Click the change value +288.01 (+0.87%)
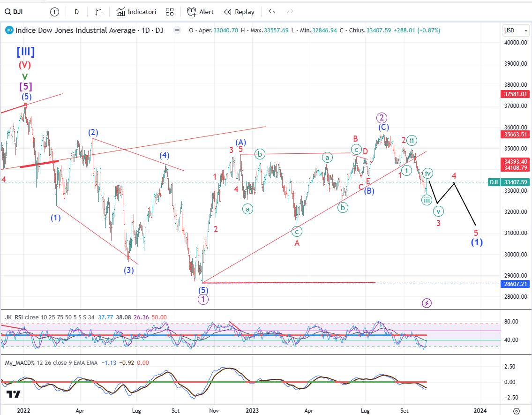Viewport: 532px width, 415px height. coord(416,30)
